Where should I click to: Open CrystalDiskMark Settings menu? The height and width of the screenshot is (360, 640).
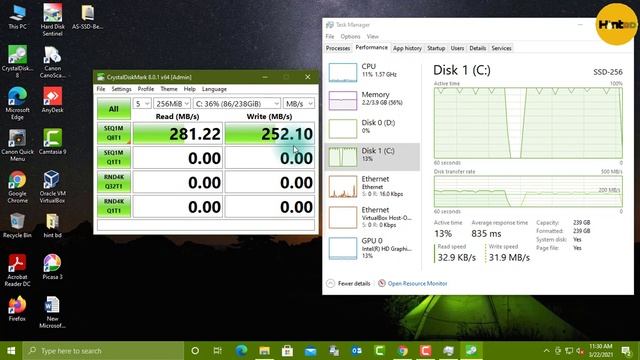click(121, 89)
